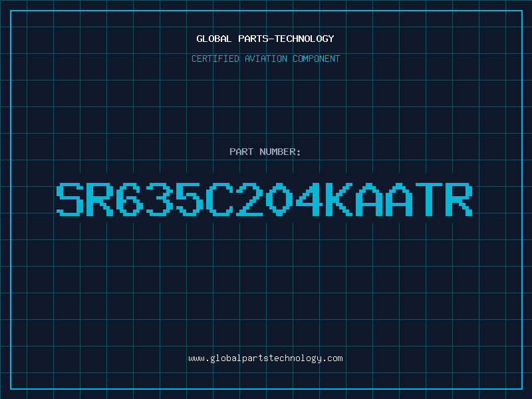
Task: Click the PART NUMBER: label
Action: (265, 152)
